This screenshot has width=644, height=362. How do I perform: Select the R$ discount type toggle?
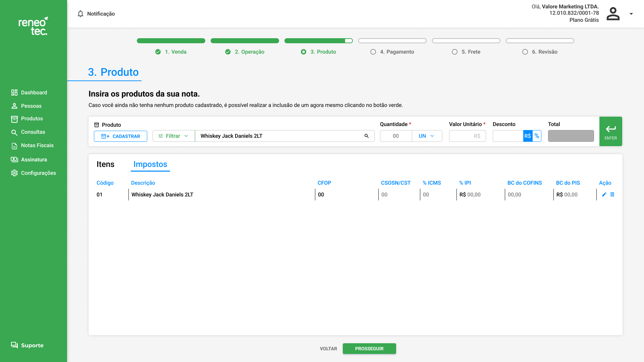pos(528,136)
